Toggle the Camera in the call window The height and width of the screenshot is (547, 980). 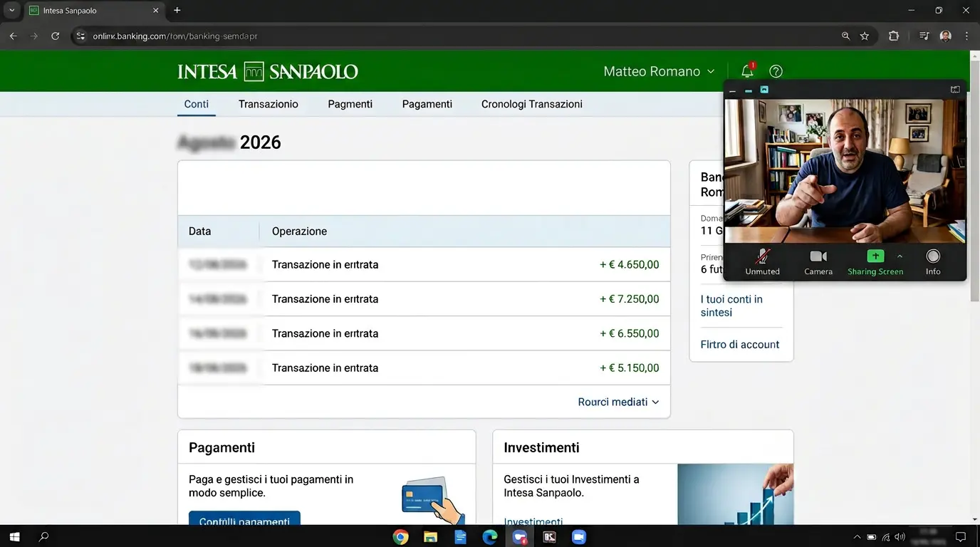point(818,263)
